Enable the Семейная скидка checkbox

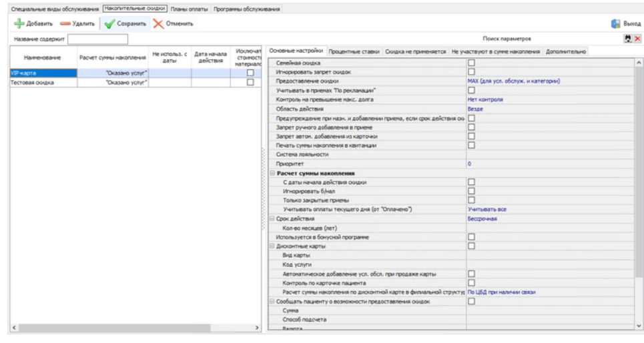point(471,63)
